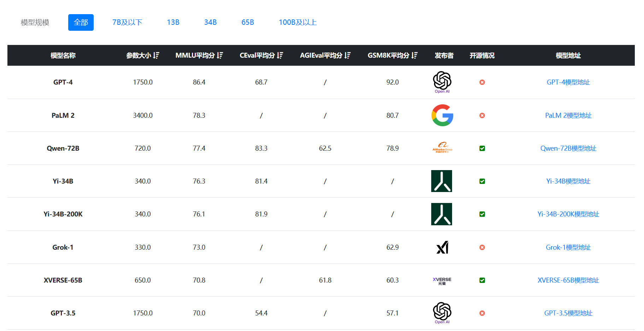This screenshot has height=331, width=644.
Task: Click the OpenAI logo in GPT-3.5 row
Action: (442, 313)
